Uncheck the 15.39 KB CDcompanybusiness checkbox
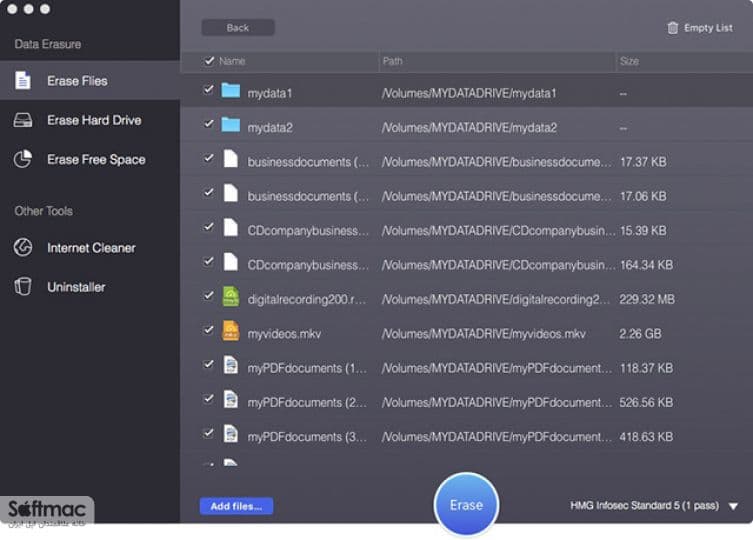The image size is (753, 540). pos(208,227)
